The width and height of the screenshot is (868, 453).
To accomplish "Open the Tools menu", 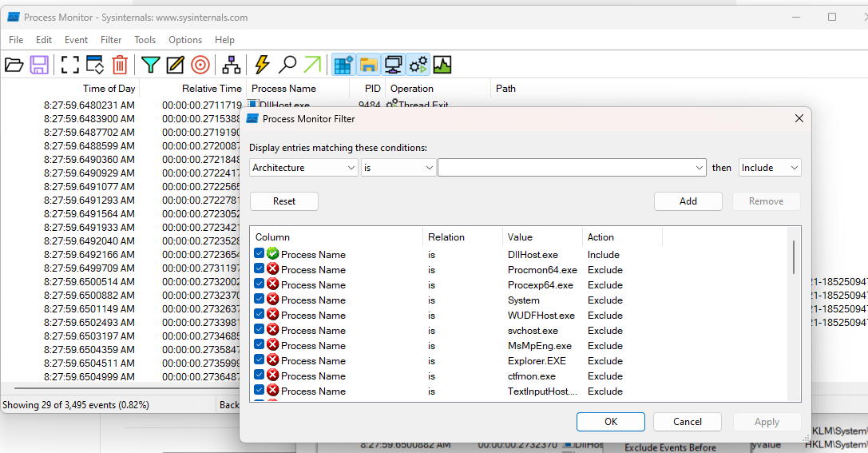I will pyautogui.click(x=145, y=40).
